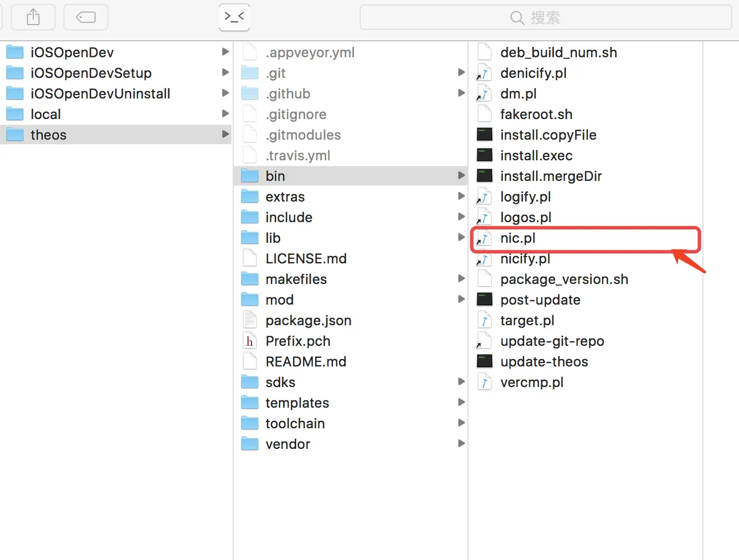Expand the iOSOpenDev folder arrow

coord(225,52)
